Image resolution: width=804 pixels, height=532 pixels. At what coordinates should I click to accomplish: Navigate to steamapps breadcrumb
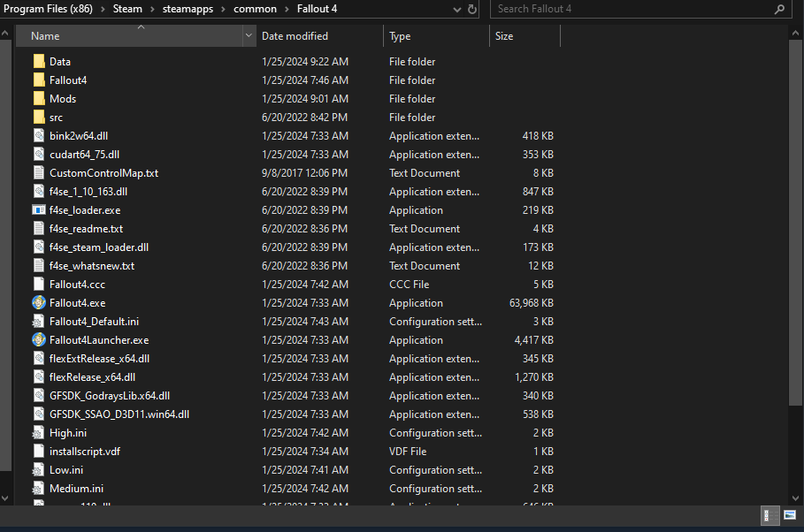point(188,9)
